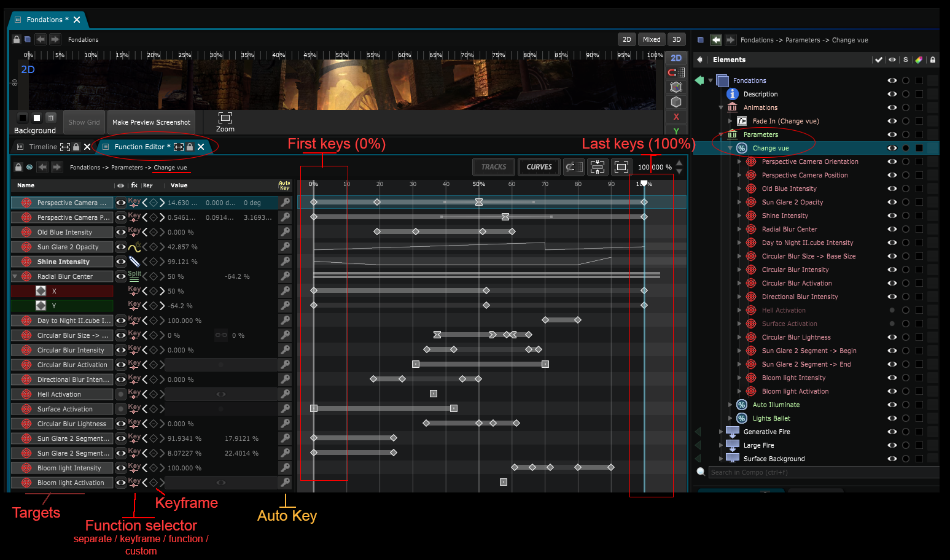Click the Zoom icon in preview bar
Image resolution: width=950 pixels, height=560 pixels.
coord(225,118)
